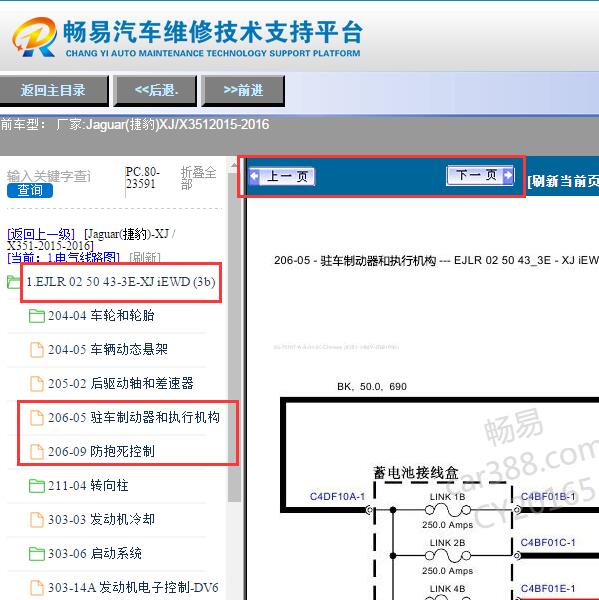Open 303-14A 发动机电子控制-DV6 page
The image size is (599, 600).
133,588
